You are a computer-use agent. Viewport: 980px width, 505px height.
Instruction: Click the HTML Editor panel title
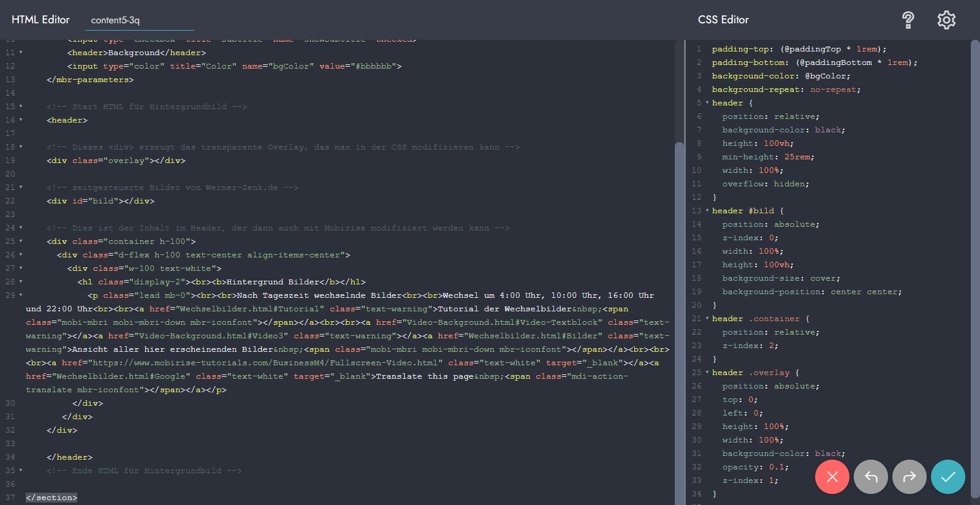pyautogui.click(x=40, y=20)
